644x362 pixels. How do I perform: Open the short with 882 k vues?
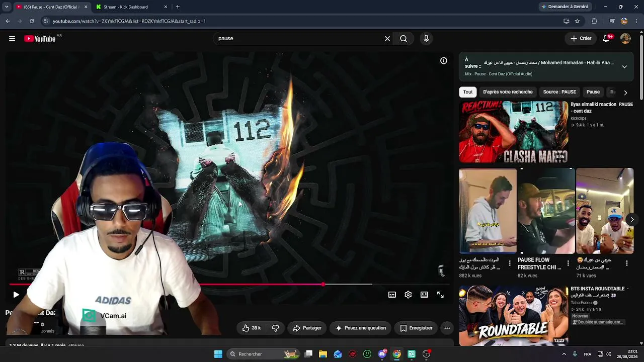(x=488, y=211)
